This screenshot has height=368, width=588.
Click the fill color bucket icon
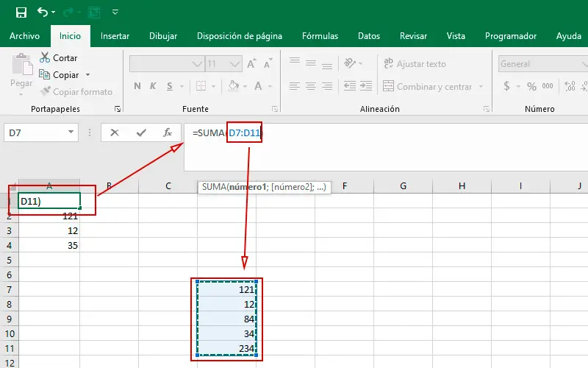pos(234,86)
